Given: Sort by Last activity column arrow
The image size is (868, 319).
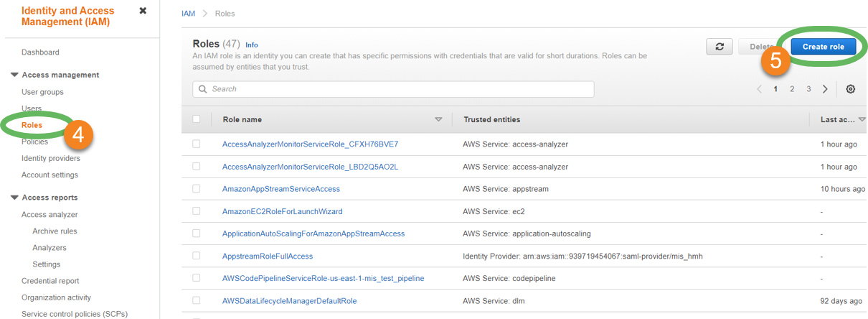Looking at the screenshot, I should [x=862, y=120].
